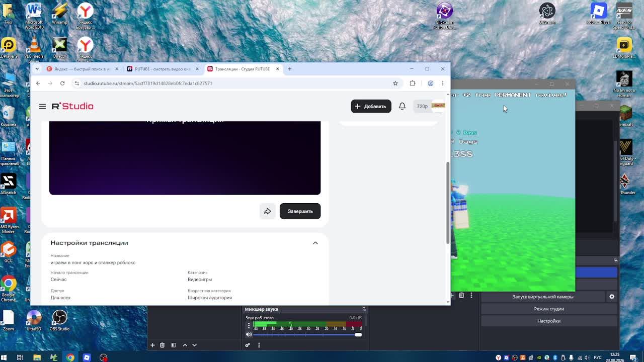Select the Корзина recycle bin icon

coord(8,116)
